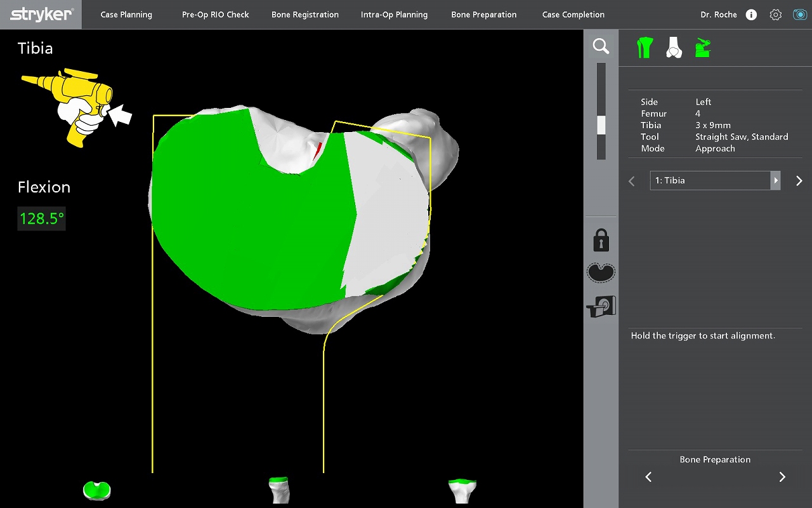The image size is (812, 508).
Task: Open the settings gear icon
Action: pyautogui.click(x=775, y=15)
